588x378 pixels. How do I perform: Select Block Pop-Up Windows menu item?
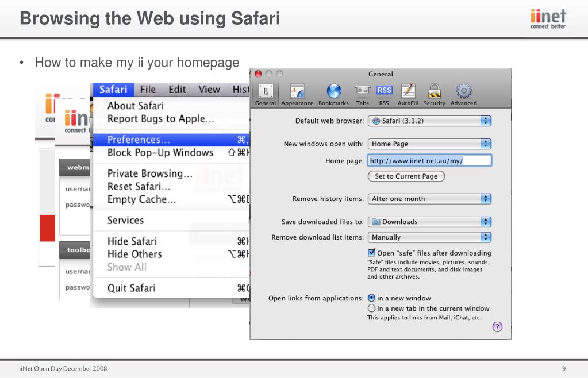pyautogui.click(x=171, y=153)
